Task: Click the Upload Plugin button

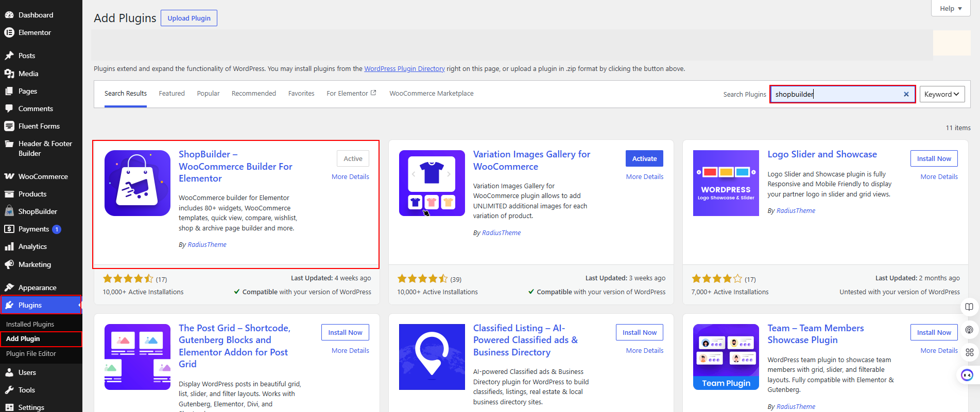Action: pos(189,18)
